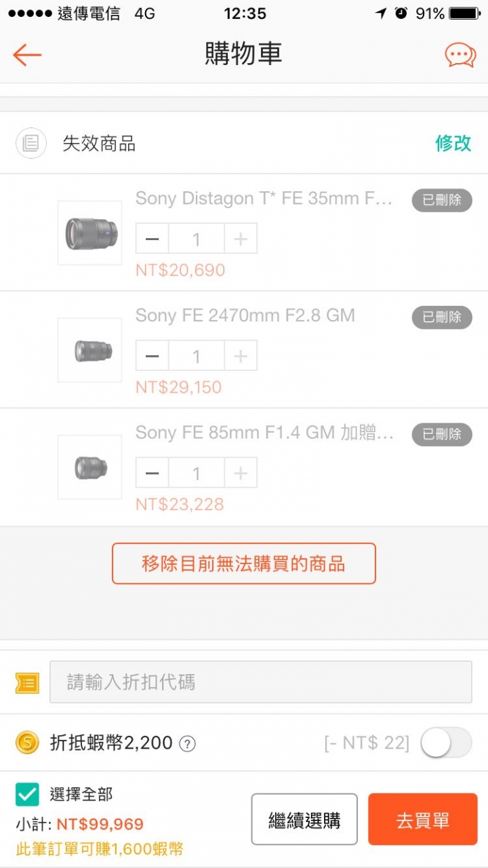Tap the invalid items list icon
Screen dimensions: 488x868
[31, 143]
